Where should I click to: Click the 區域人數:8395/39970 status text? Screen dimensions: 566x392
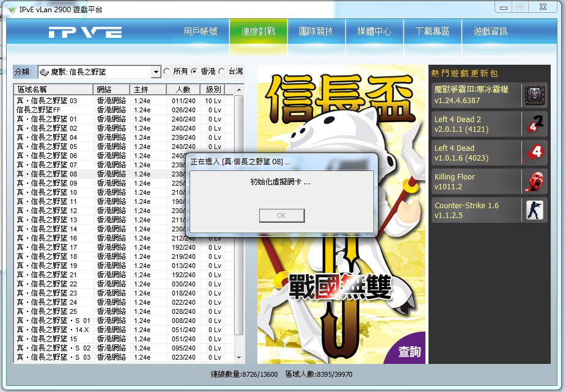pos(318,374)
